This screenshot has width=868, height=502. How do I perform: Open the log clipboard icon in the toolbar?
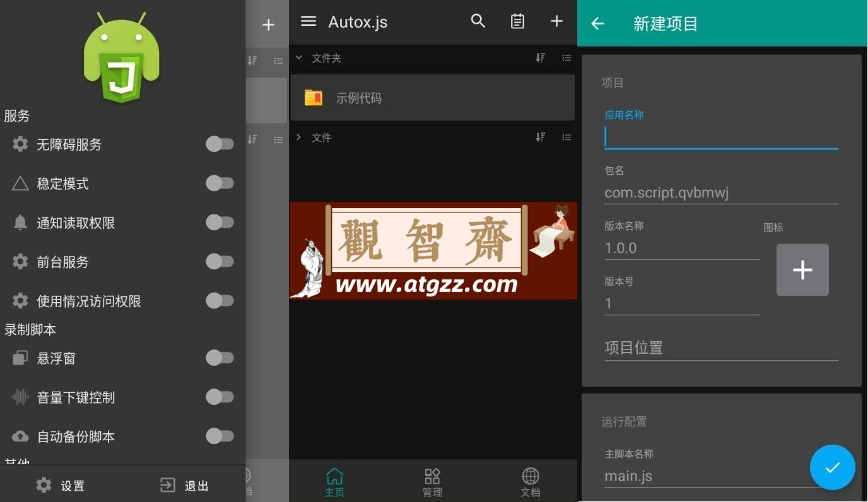click(x=517, y=21)
